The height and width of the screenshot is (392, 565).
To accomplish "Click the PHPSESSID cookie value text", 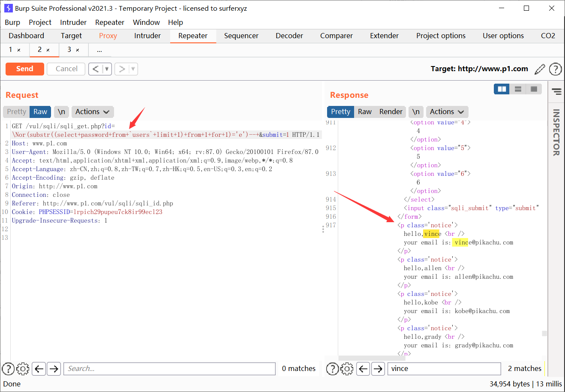I will click(x=118, y=212).
